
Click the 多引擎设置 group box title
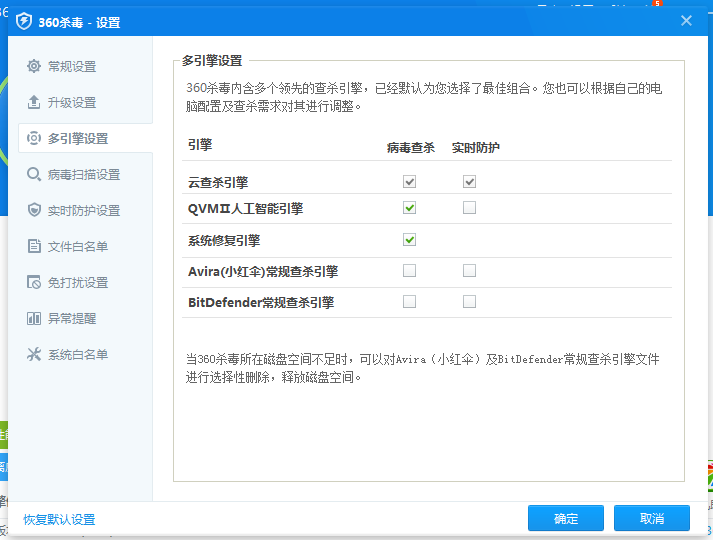pos(212,60)
